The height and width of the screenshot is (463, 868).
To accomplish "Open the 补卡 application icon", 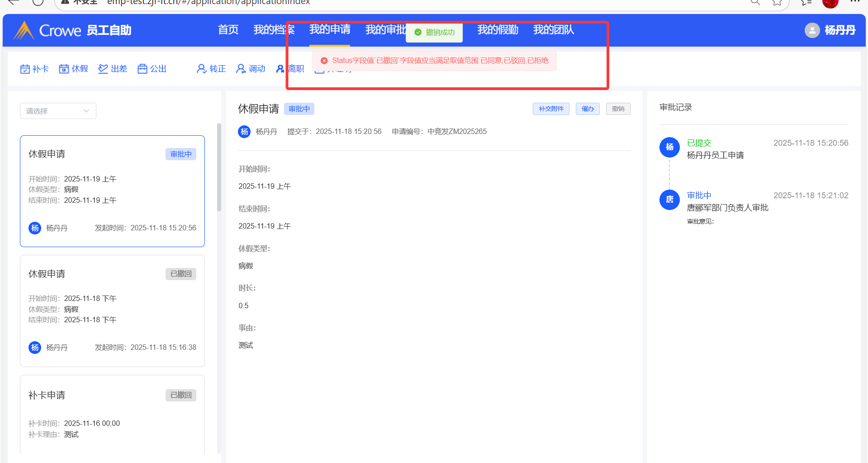I will pyautogui.click(x=34, y=69).
